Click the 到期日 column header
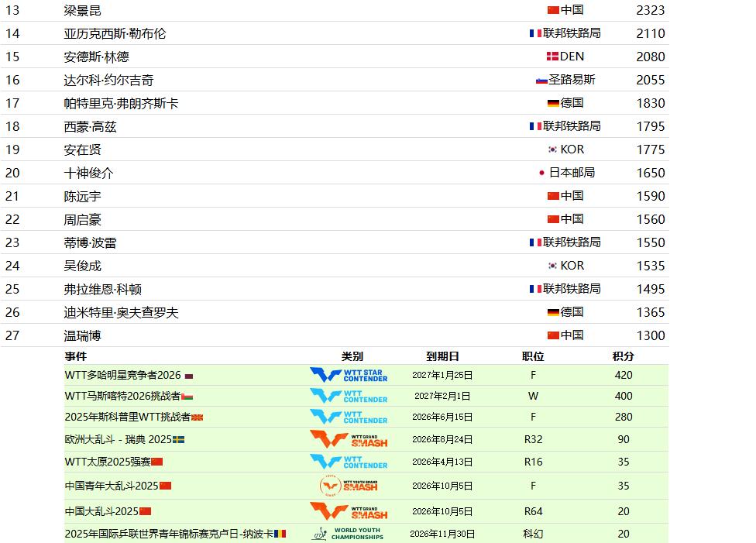Viewport: 756px width, 543px height. pyautogui.click(x=442, y=356)
